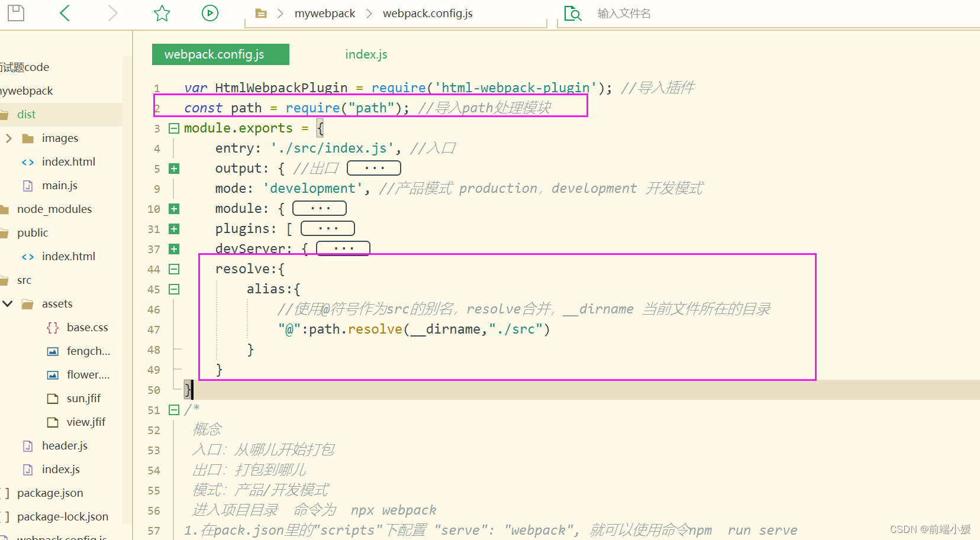Click the ellipsis box after plugins
Image resolution: width=980 pixels, height=540 pixels.
[x=328, y=228]
